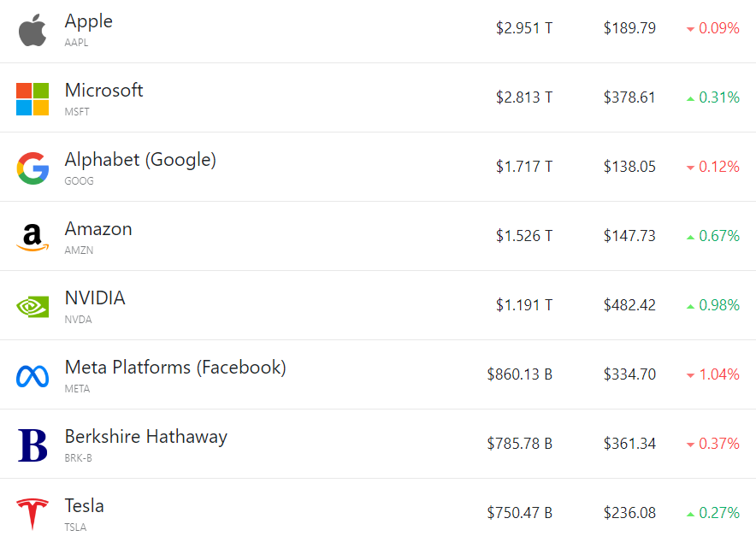Open the Apple company name link
Screen dimensions: 756x542
tap(88, 21)
